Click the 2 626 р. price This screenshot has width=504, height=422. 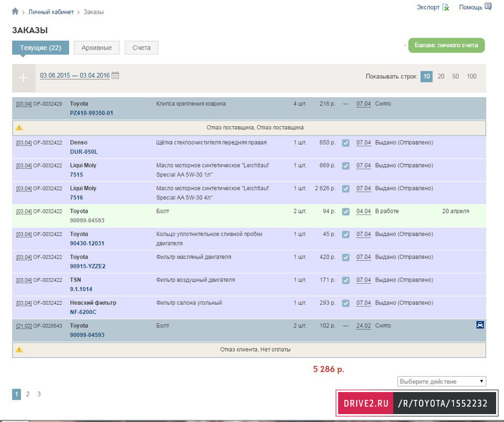click(x=325, y=189)
